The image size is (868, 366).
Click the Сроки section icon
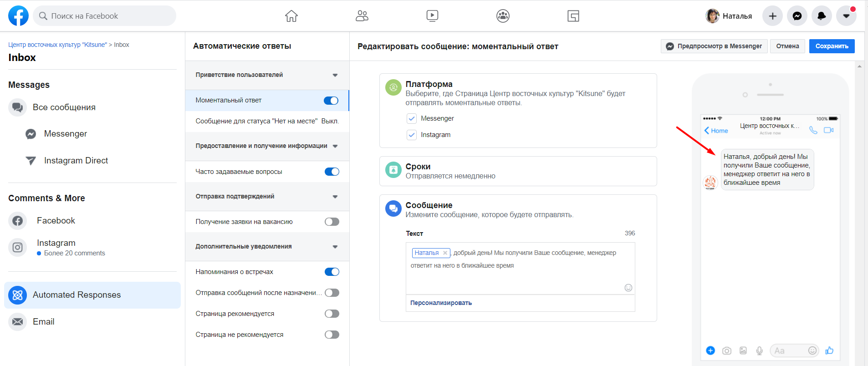(393, 170)
